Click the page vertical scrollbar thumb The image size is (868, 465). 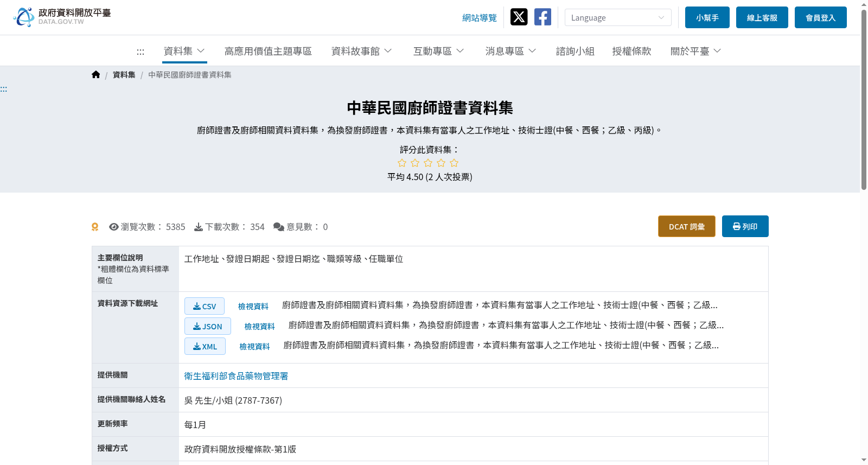click(x=864, y=100)
